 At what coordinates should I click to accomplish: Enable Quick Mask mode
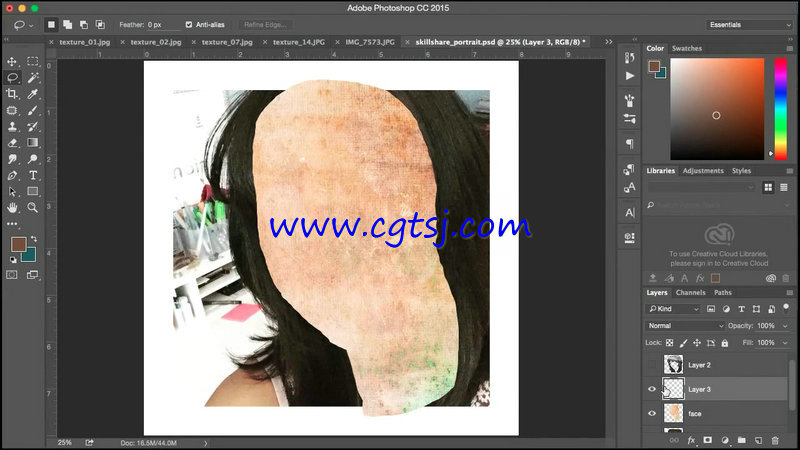point(12,275)
